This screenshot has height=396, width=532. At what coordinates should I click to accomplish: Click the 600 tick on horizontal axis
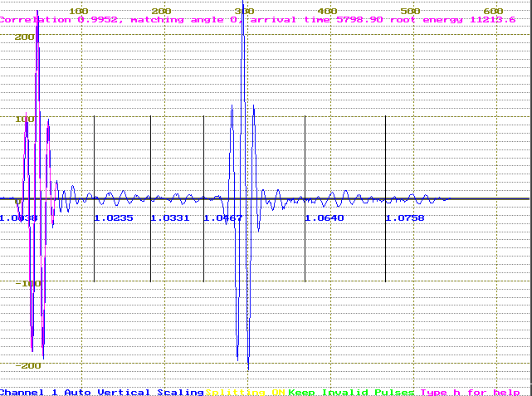click(493, 11)
